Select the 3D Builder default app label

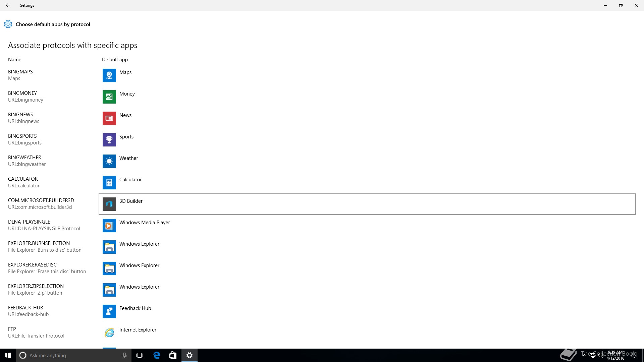tap(131, 201)
